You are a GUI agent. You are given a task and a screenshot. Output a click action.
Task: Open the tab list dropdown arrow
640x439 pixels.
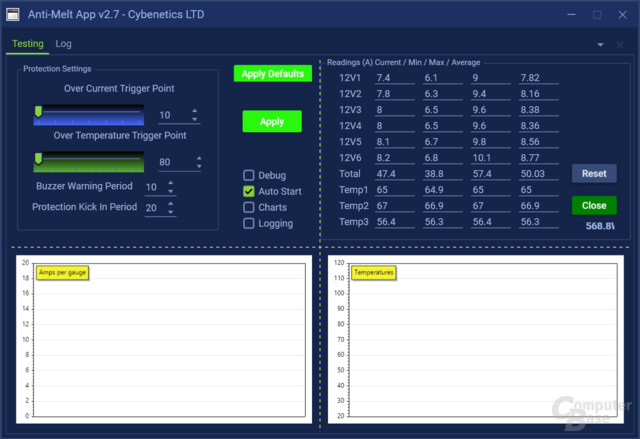[602, 45]
